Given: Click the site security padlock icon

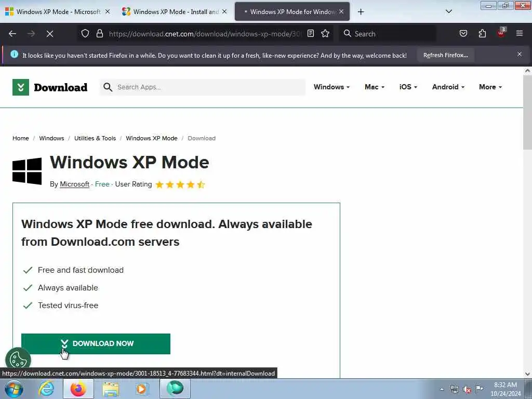Looking at the screenshot, I should [x=99, y=33].
